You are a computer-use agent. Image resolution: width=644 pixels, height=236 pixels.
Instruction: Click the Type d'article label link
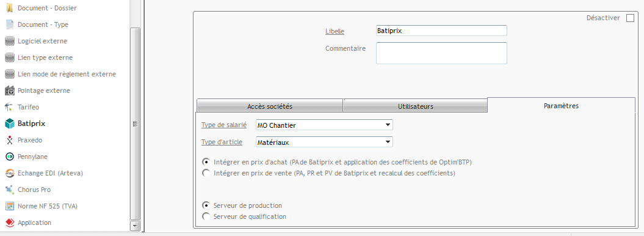(222, 142)
